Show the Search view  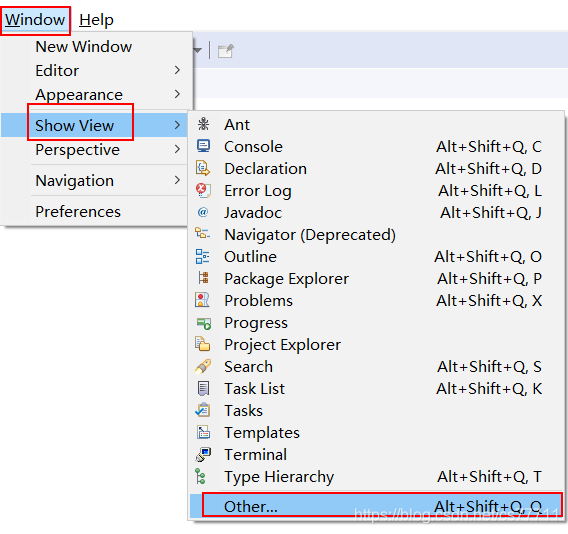[x=377, y=367]
